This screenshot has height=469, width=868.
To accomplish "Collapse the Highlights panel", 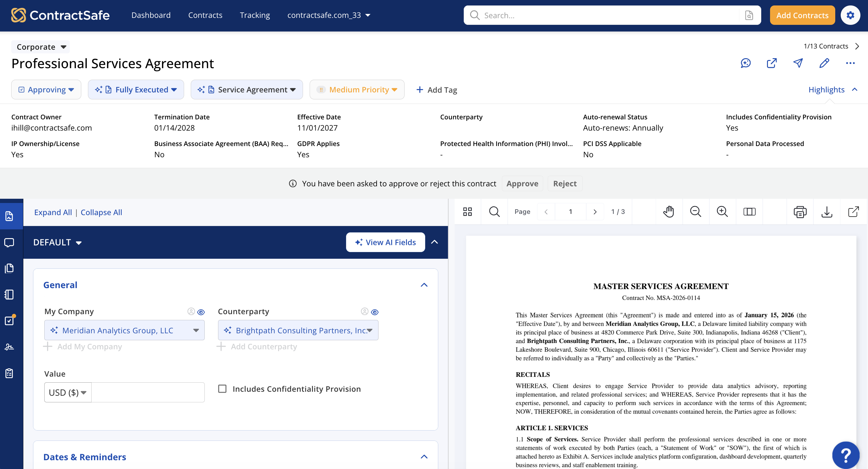I will pos(833,90).
